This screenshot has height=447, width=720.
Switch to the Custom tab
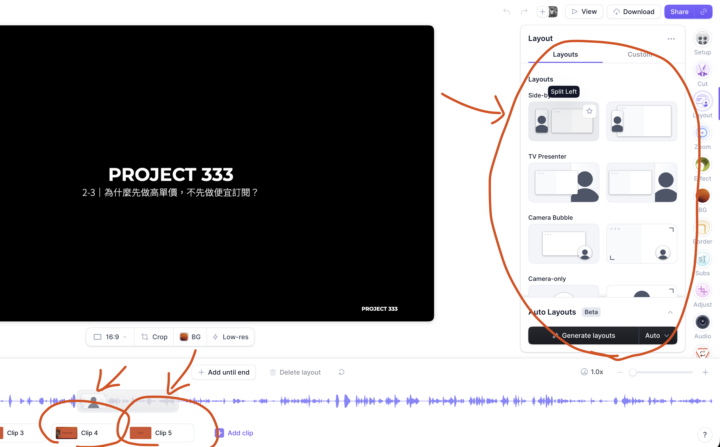(x=640, y=54)
